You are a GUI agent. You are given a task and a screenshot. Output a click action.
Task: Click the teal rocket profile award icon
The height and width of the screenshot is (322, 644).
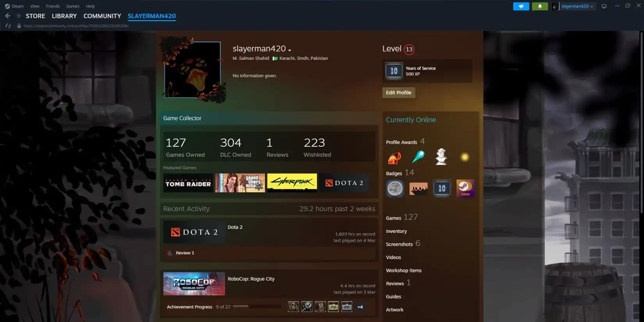[x=418, y=157]
